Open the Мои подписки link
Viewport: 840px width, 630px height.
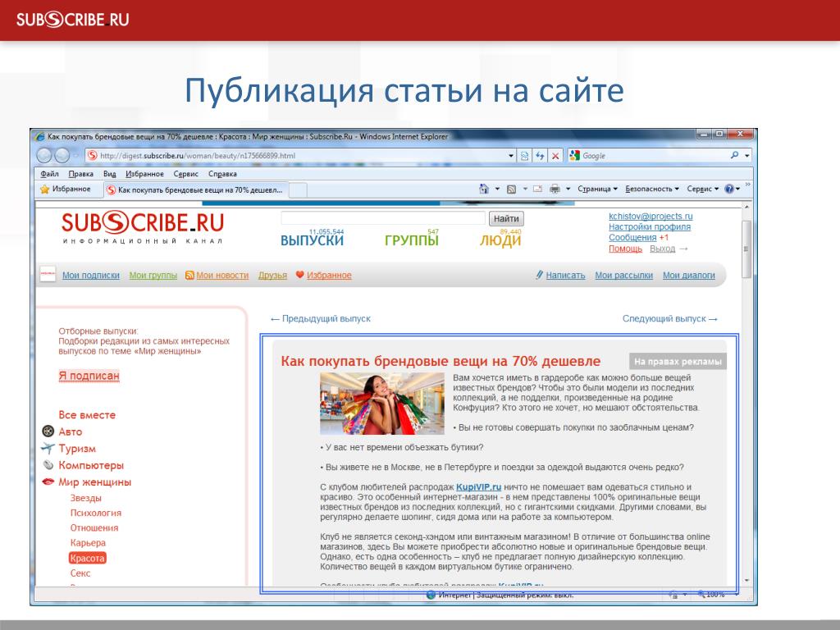[x=91, y=275]
